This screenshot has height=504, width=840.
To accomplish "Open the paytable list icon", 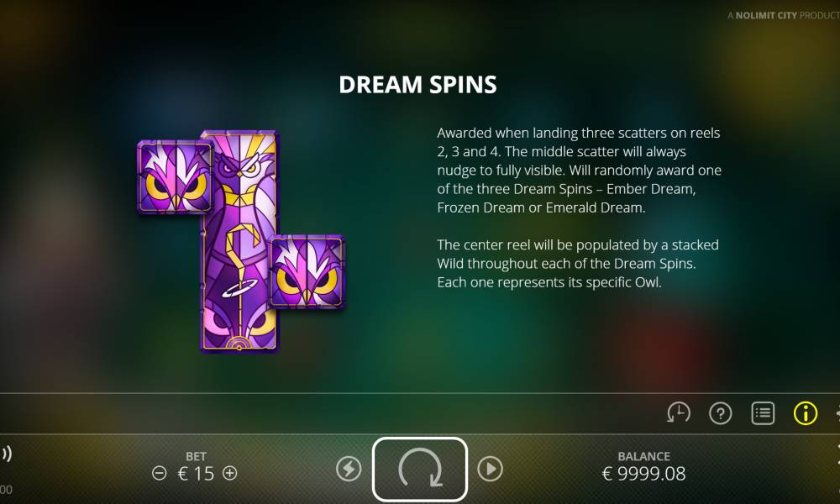I will click(x=763, y=413).
